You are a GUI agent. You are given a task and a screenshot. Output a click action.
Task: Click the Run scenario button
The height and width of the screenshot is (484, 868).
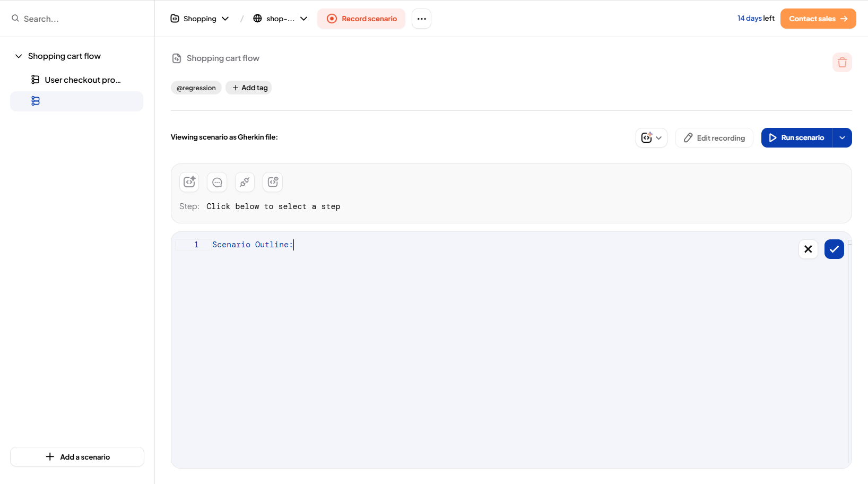(x=796, y=138)
